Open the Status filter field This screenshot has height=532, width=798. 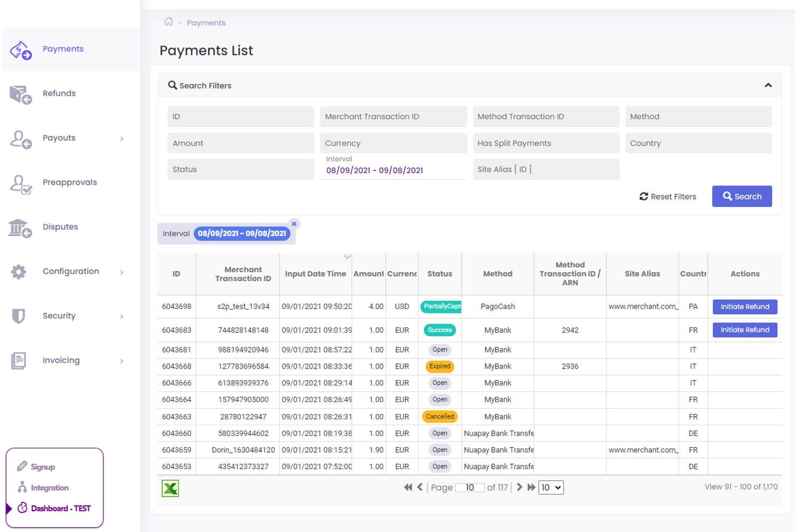(240, 169)
